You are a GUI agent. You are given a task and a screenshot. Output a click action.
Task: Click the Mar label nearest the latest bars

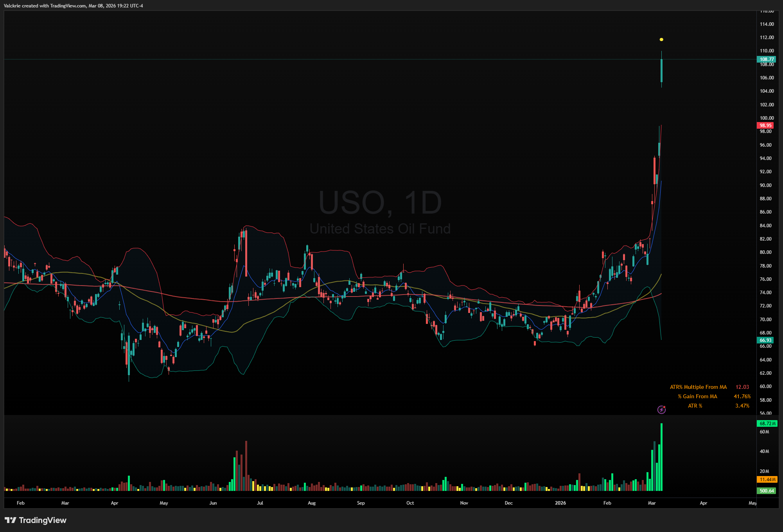(x=652, y=503)
